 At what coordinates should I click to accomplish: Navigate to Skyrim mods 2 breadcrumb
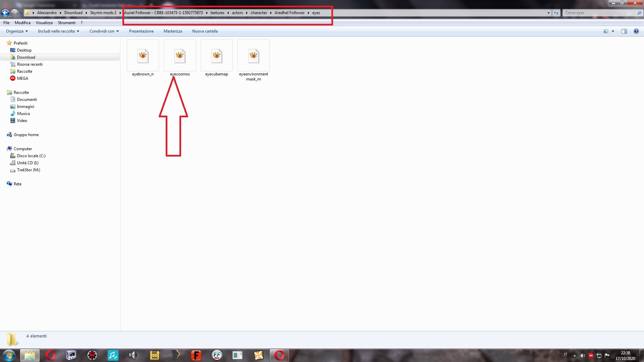(103, 13)
